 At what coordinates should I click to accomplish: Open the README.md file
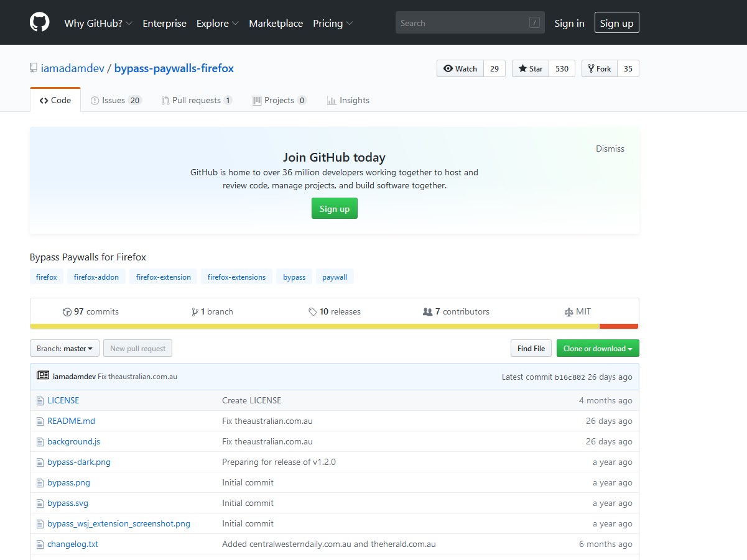pyautogui.click(x=71, y=421)
